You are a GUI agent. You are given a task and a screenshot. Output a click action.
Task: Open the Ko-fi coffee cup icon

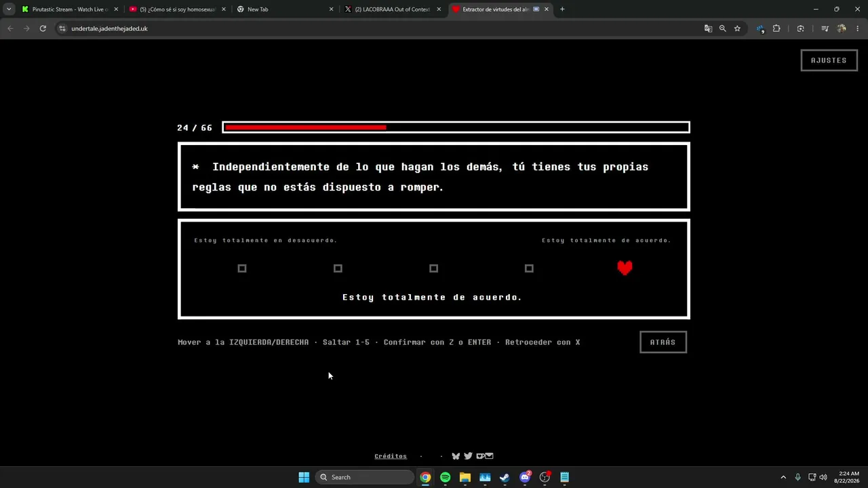point(480,456)
